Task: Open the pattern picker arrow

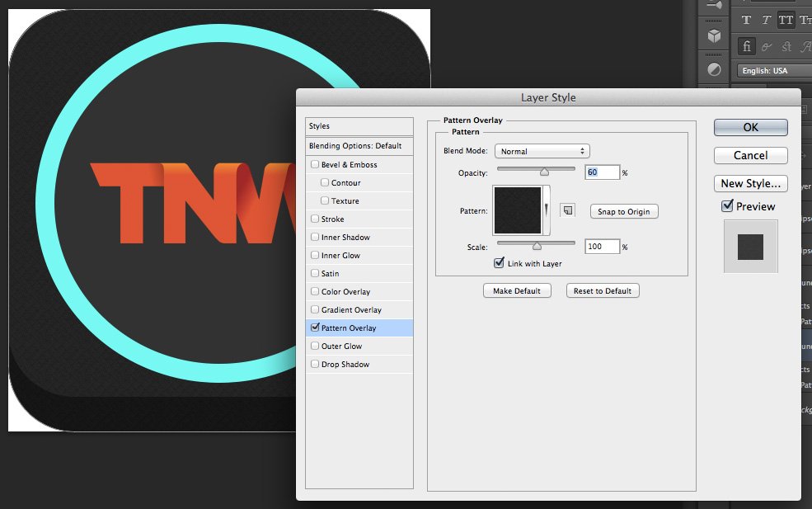Action: pyautogui.click(x=546, y=210)
